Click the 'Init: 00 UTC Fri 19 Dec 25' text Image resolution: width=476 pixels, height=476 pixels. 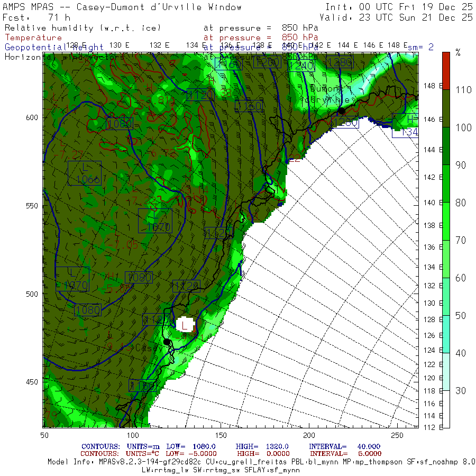pos(399,7)
